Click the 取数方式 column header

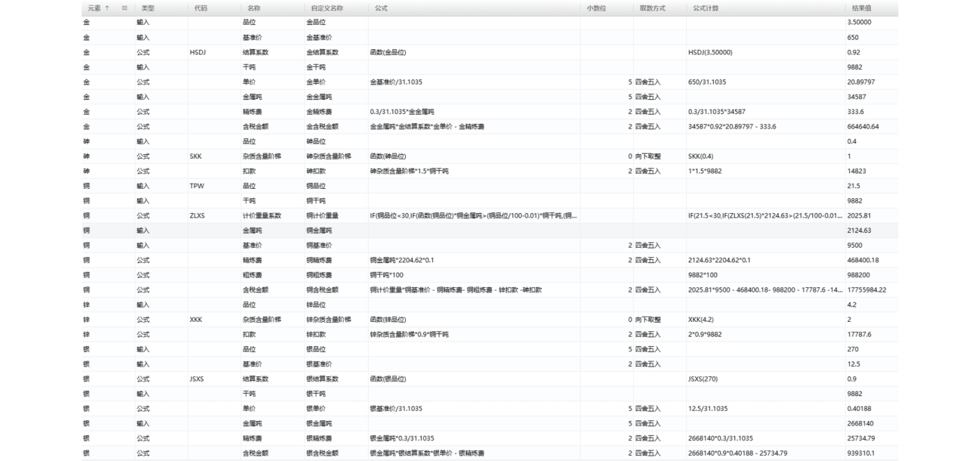point(653,8)
